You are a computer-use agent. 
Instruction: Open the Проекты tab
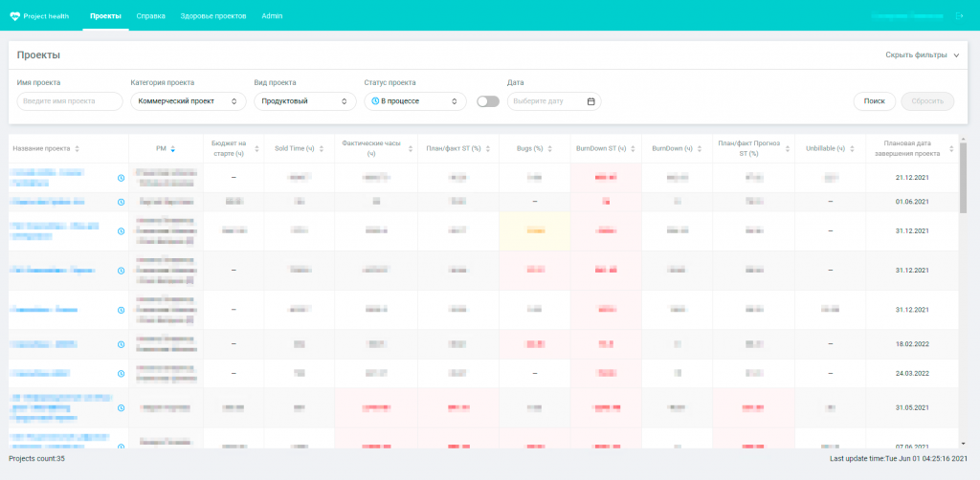[x=105, y=16]
